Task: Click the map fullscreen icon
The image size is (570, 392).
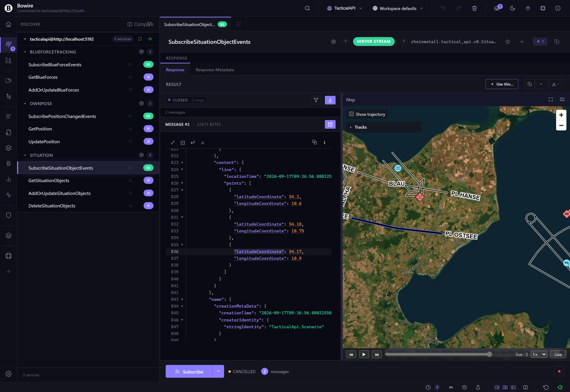Action: click(x=551, y=99)
